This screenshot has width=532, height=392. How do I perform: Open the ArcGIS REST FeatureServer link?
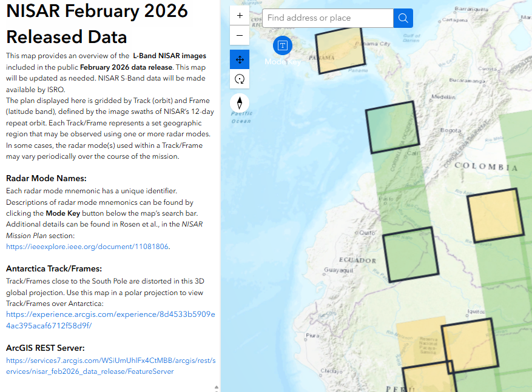(110, 366)
